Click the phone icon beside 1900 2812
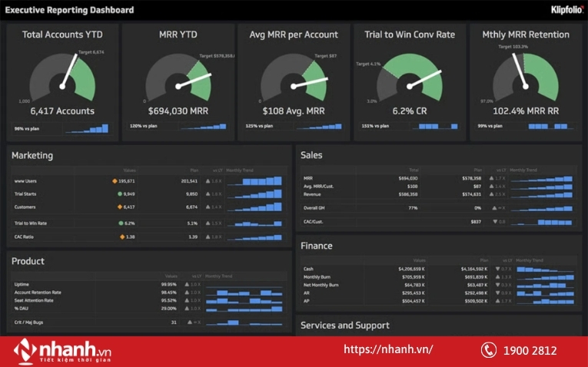 point(489,350)
